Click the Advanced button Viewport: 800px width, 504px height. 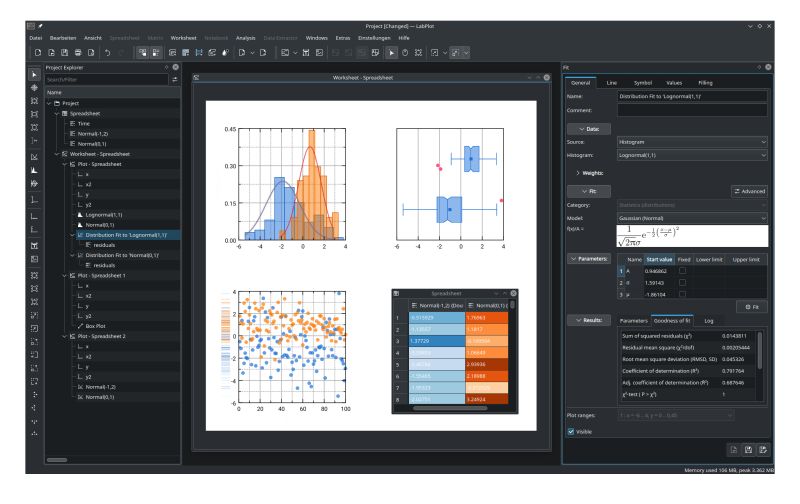[745, 189]
